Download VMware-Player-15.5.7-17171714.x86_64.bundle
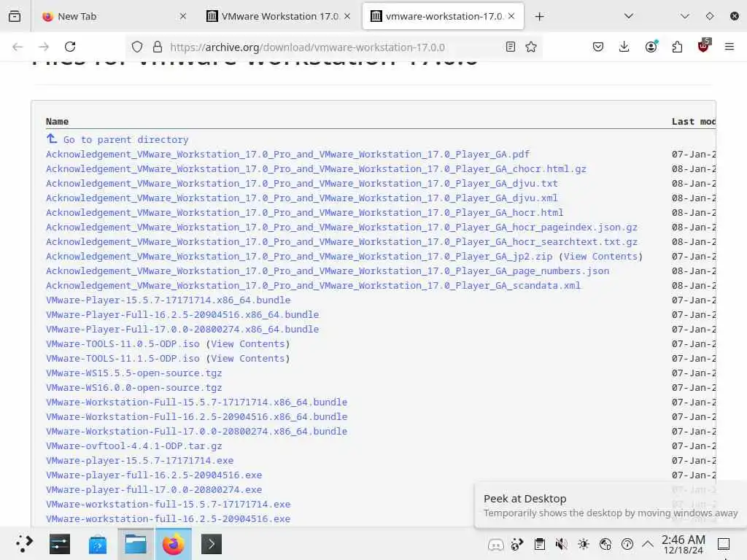The height and width of the screenshot is (560, 747). point(169,300)
